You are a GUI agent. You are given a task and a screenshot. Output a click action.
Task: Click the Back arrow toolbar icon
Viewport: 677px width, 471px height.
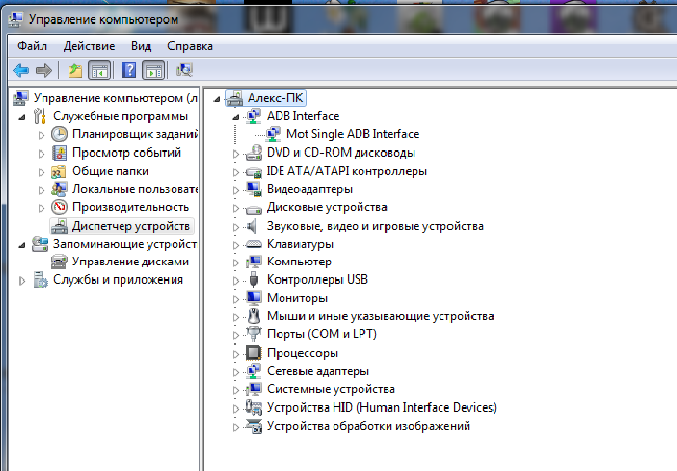click(21, 70)
